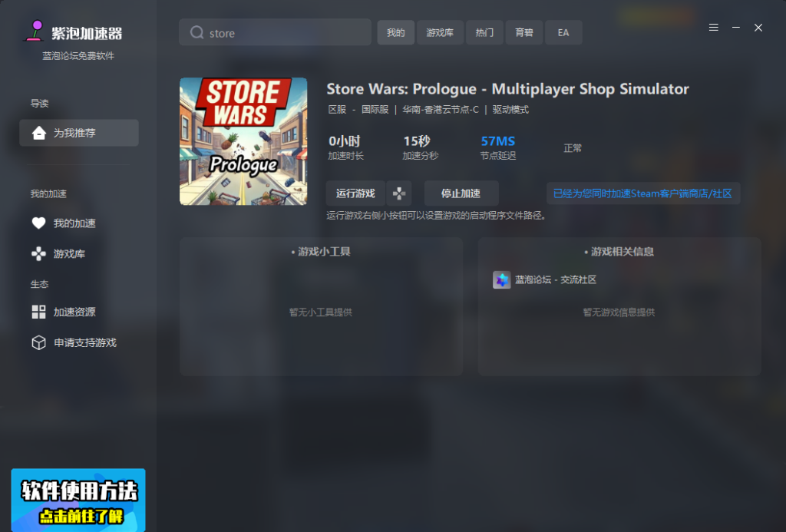Click the 软件使用方法 banner
Viewport: 786px width, 532px height.
[x=78, y=500]
